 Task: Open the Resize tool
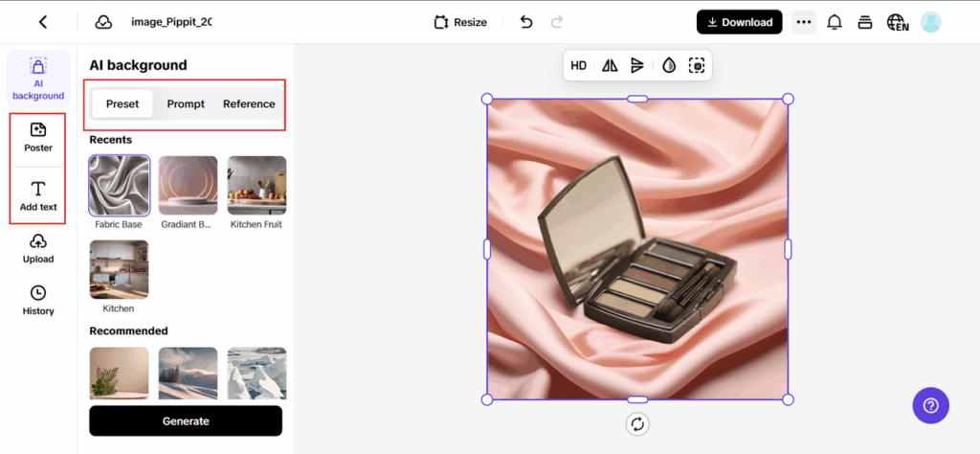click(x=459, y=22)
